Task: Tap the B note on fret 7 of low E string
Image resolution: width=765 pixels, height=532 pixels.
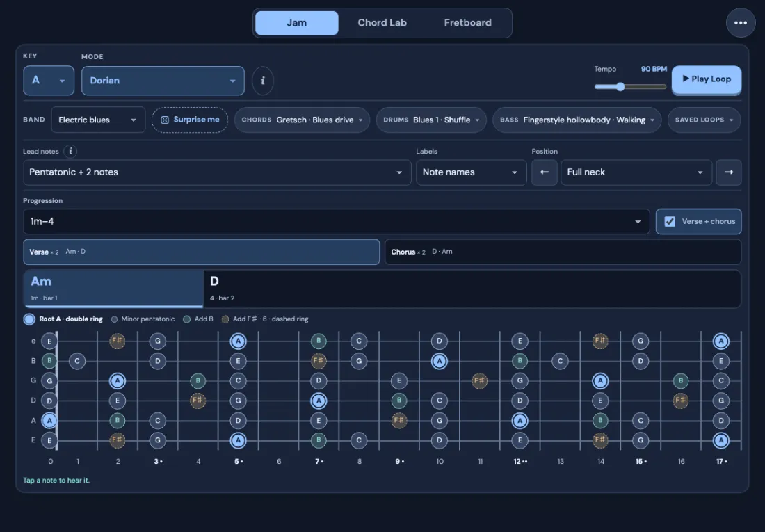Action: tap(319, 440)
